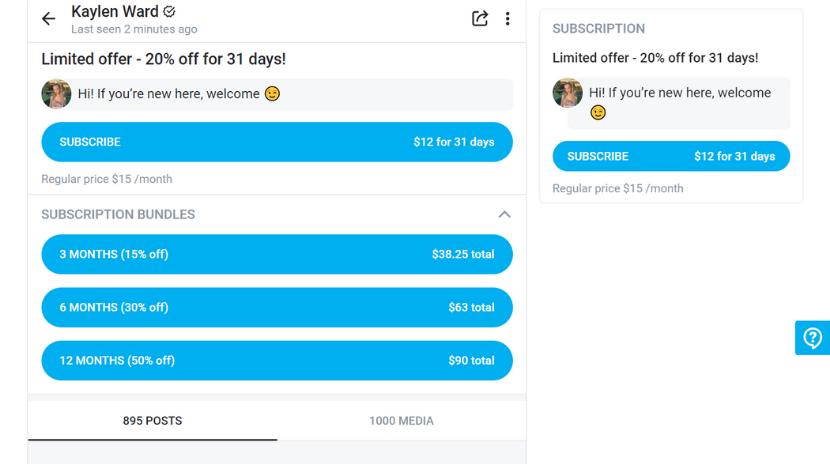
Task: Click the profile avatar in the main offer
Action: pyautogui.click(x=56, y=94)
